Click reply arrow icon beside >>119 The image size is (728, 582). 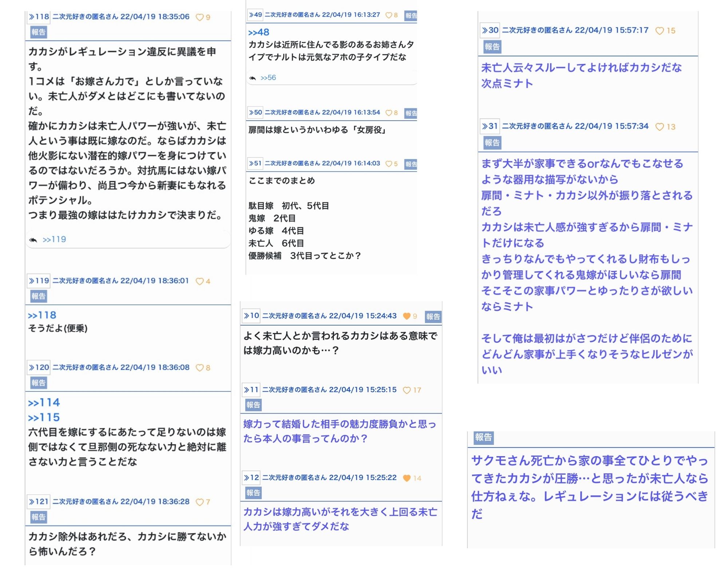[x=33, y=240]
